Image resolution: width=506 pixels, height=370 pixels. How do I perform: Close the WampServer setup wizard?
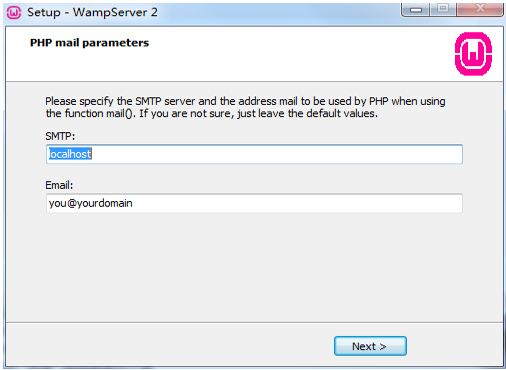480,9
